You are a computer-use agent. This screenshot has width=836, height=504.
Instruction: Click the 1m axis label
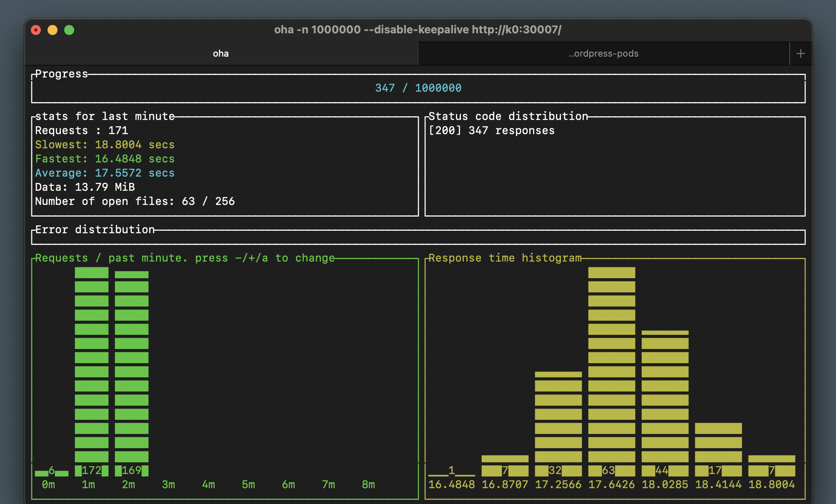tap(88, 484)
